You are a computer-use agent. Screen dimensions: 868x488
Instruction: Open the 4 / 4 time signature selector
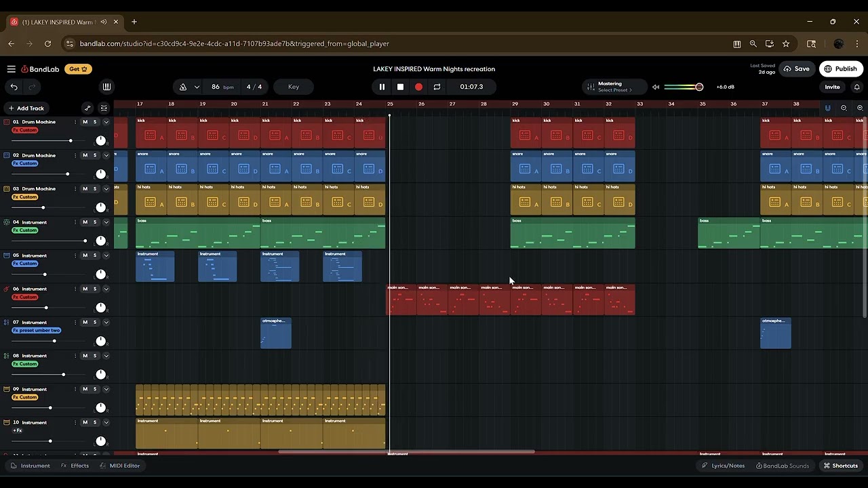tap(254, 87)
